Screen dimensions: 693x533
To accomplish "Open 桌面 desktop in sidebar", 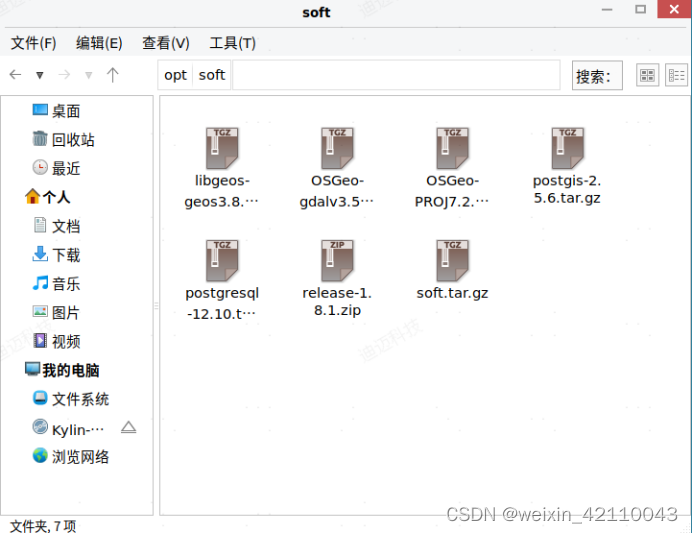I will pyautogui.click(x=56, y=110).
